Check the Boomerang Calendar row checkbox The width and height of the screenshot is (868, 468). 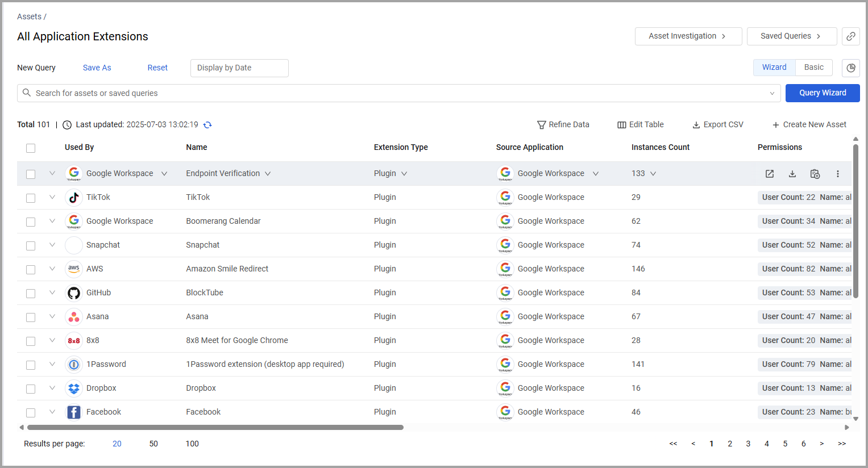pos(31,222)
